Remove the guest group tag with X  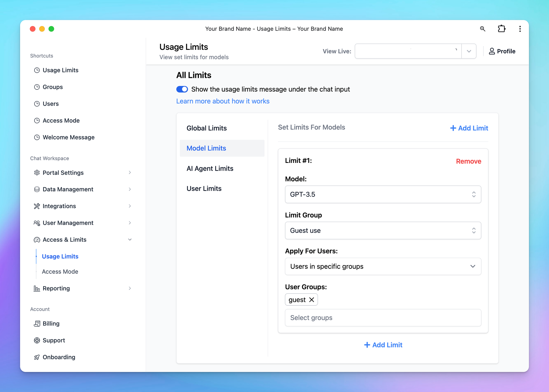point(311,300)
